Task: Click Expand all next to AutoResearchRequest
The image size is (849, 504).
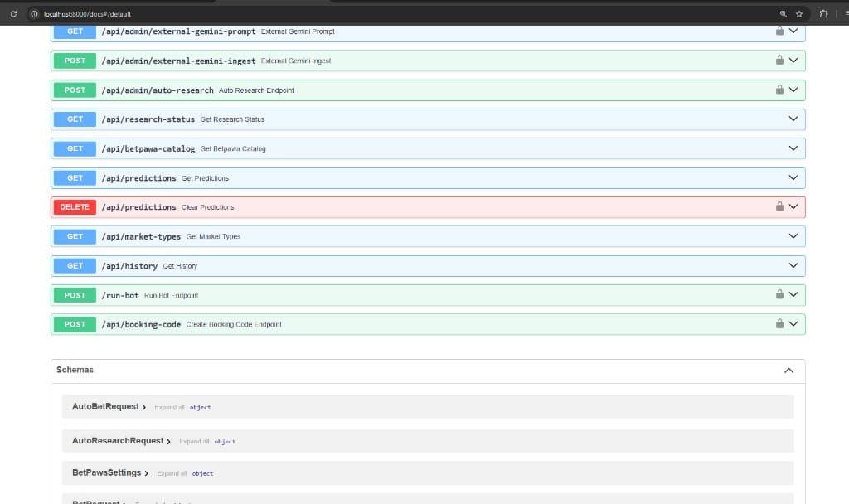Action: (x=194, y=441)
